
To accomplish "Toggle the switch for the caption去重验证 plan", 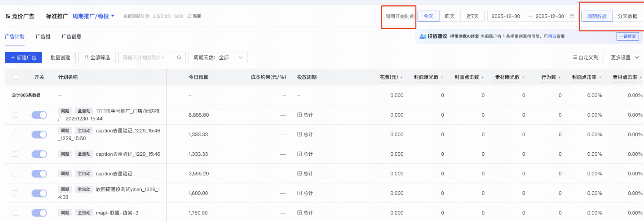I will pos(39,174).
